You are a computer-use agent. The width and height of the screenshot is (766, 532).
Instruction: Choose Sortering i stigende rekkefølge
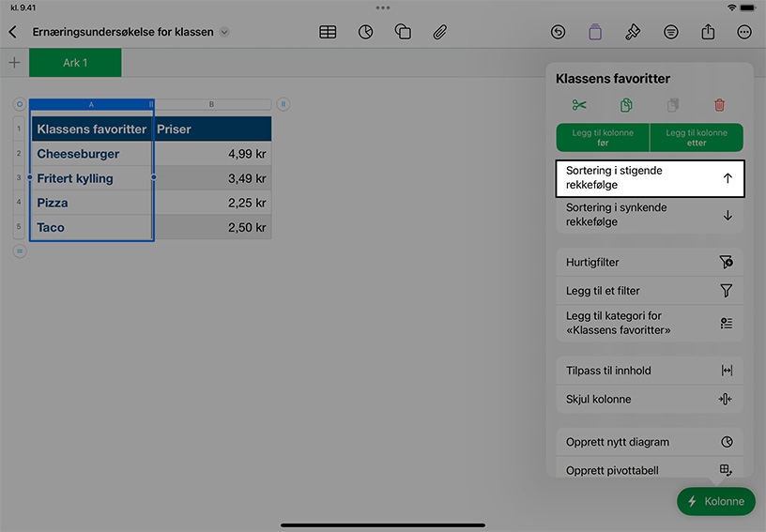point(650,178)
